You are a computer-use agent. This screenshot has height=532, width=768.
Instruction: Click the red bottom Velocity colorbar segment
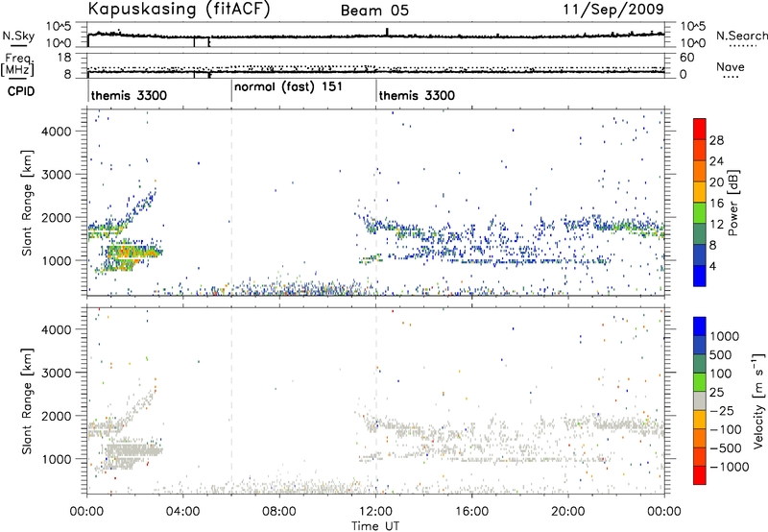(x=700, y=475)
